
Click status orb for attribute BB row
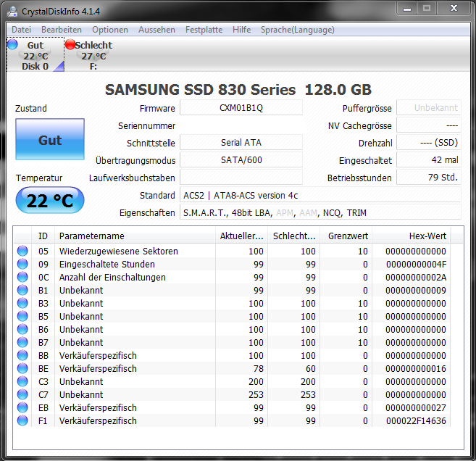(x=22, y=355)
